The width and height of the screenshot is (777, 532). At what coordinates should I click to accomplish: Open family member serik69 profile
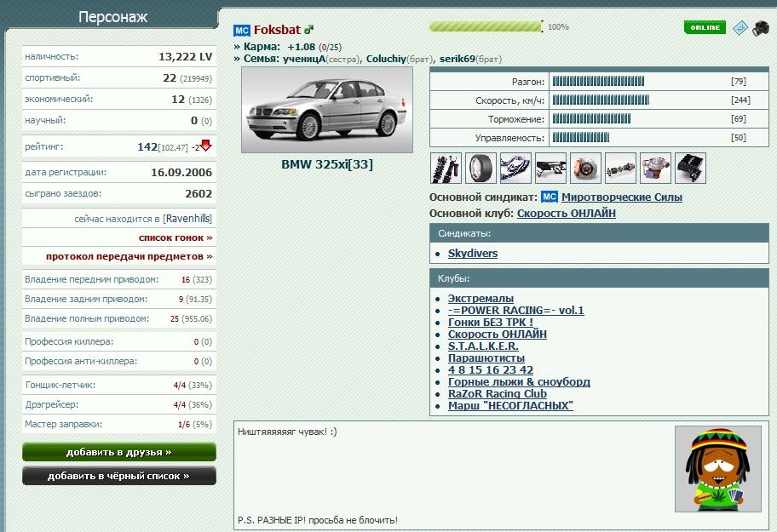(457, 59)
